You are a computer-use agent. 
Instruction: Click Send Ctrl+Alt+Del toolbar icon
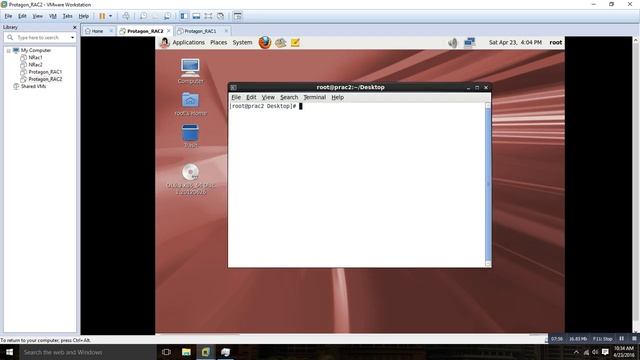(x=126, y=16)
